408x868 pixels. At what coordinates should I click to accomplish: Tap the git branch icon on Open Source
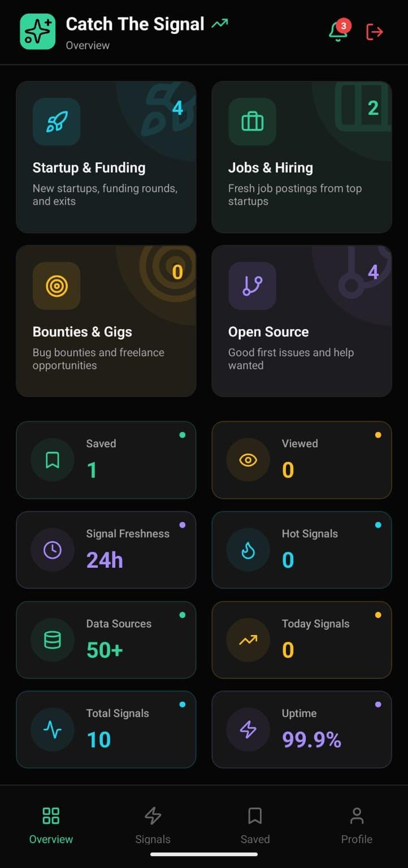click(x=252, y=286)
